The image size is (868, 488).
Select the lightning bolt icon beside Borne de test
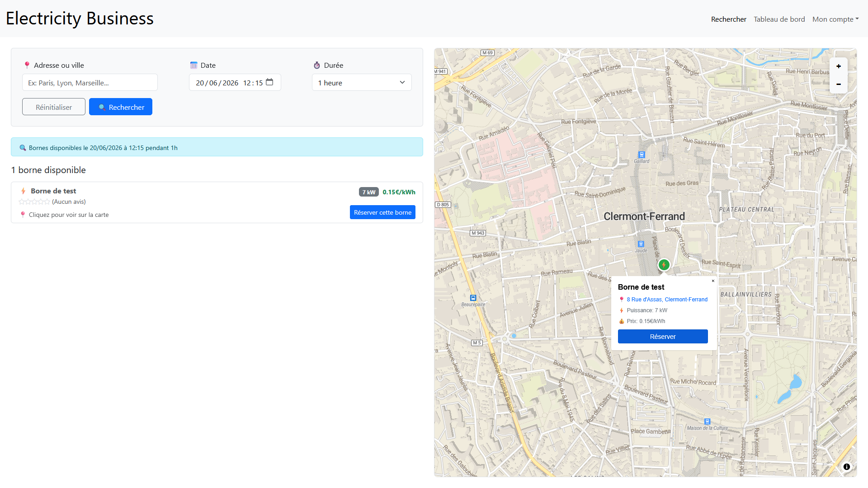click(23, 191)
